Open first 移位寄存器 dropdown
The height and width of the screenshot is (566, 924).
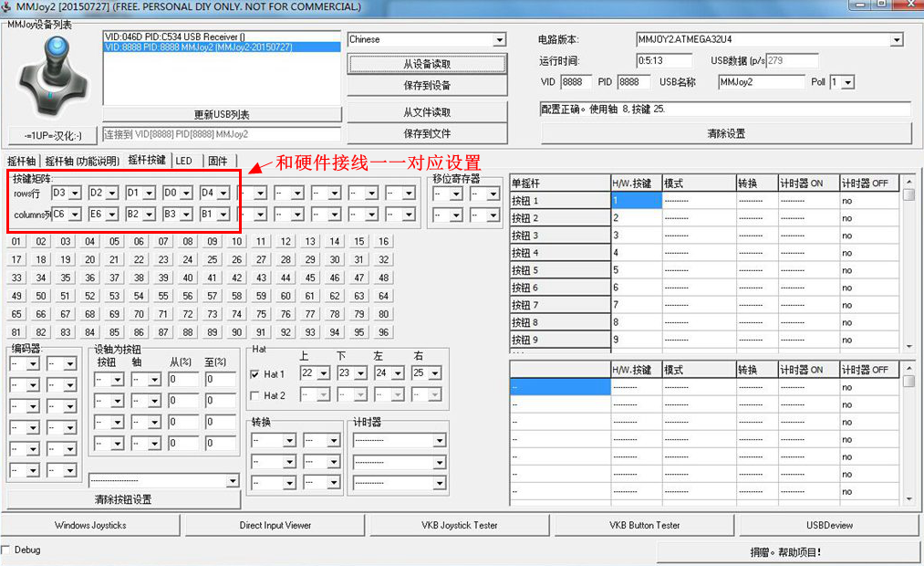448,194
